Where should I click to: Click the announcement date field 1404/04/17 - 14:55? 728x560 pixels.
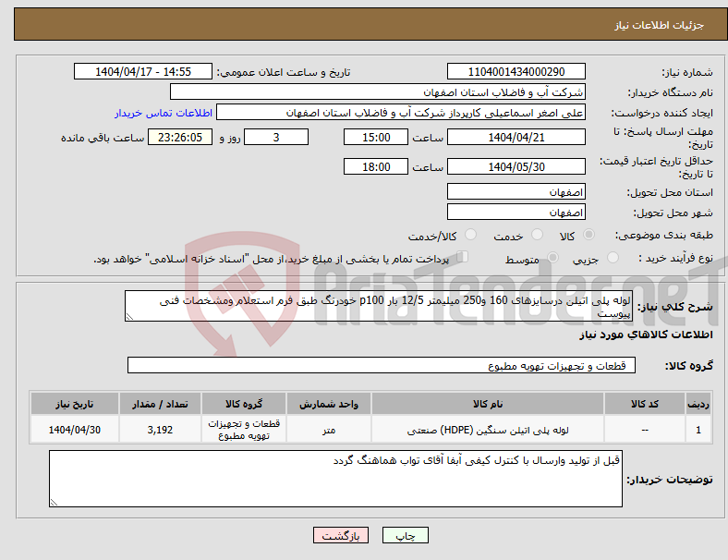143,72
